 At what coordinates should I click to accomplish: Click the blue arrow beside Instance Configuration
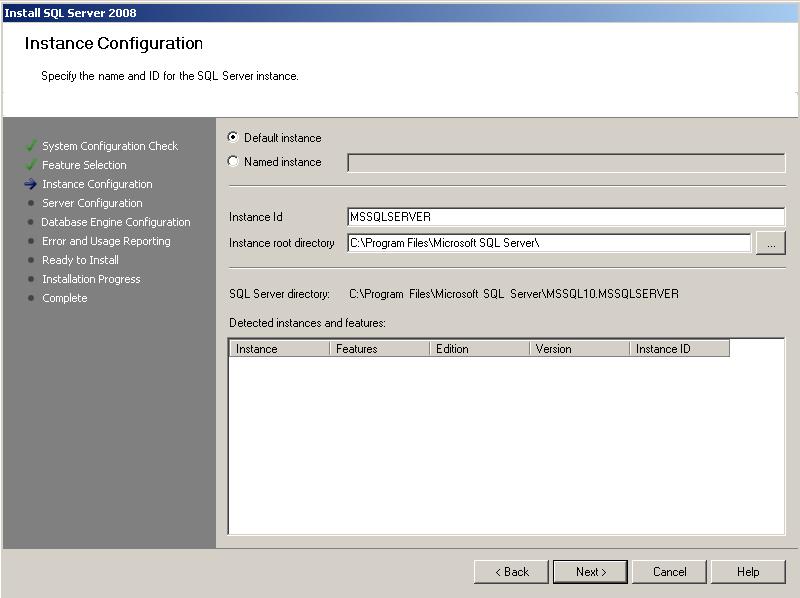[x=30, y=184]
